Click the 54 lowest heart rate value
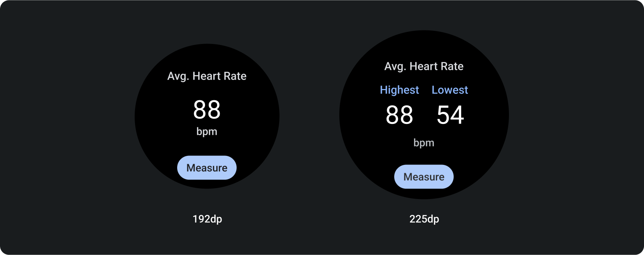Viewport: 644px width, 255px height. (x=450, y=115)
